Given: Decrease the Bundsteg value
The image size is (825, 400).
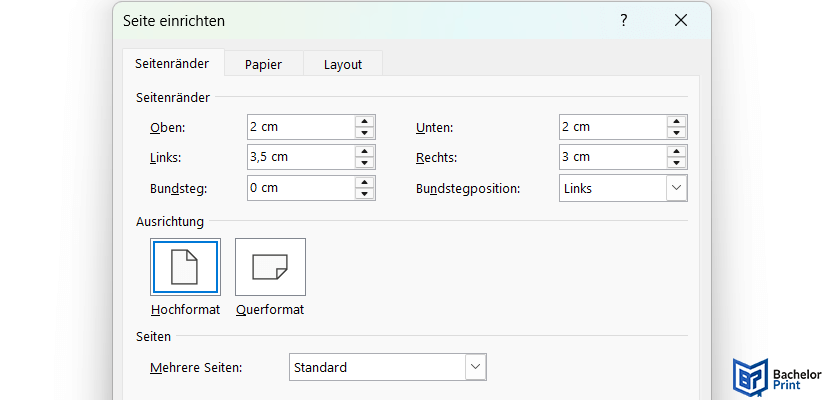Looking at the screenshot, I should tap(364, 194).
